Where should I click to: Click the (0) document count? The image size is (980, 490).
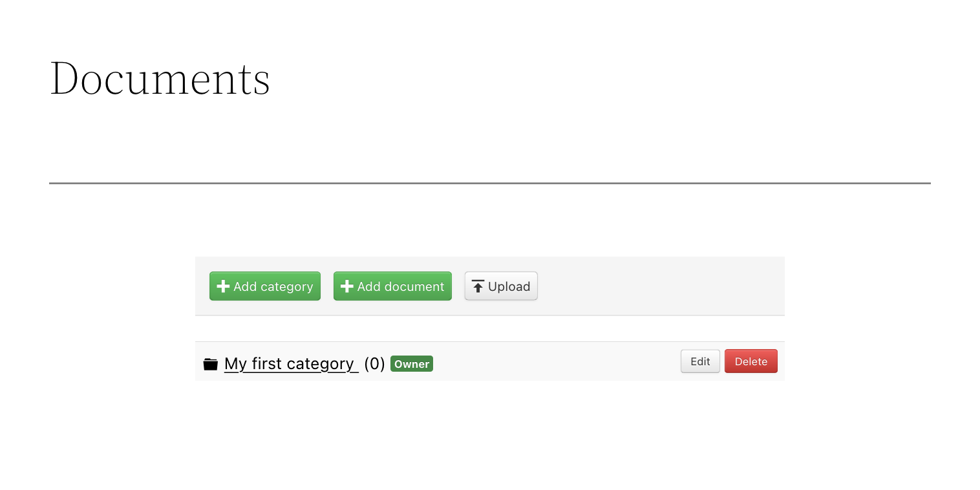click(x=374, y=364)
